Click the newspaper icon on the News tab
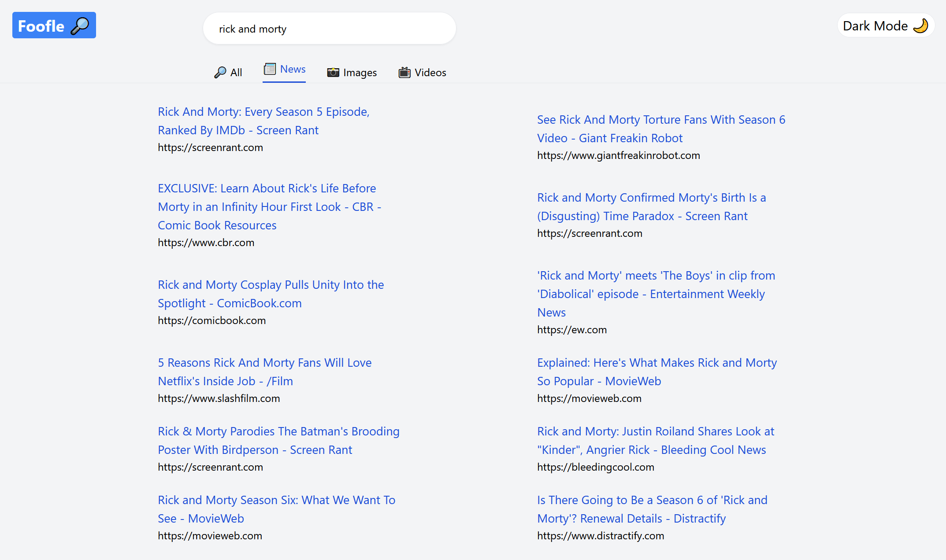 coord(270,69)
